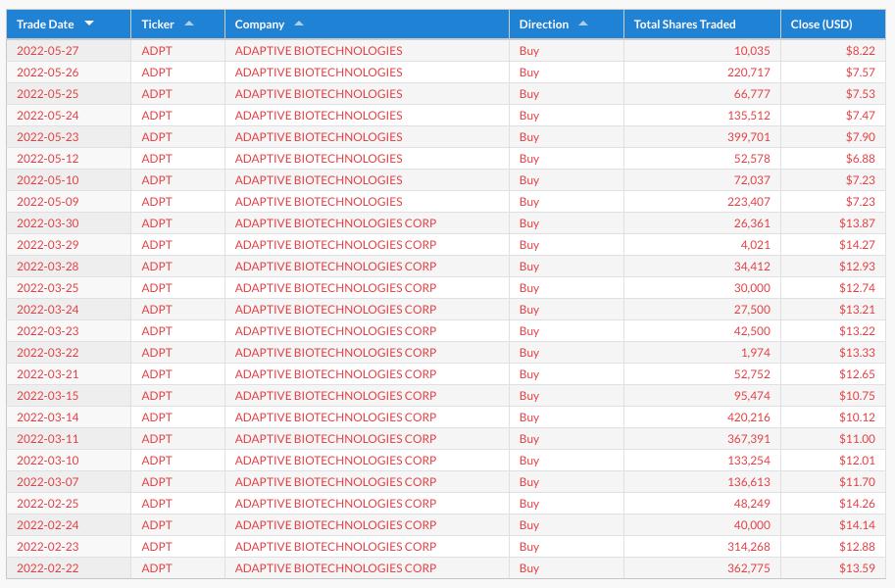Click ADAPTIVE BIOTECHNOLOGIES in 2022-05-23 row
This screenshot has width=895, height=588.
(x=318, y=137)
